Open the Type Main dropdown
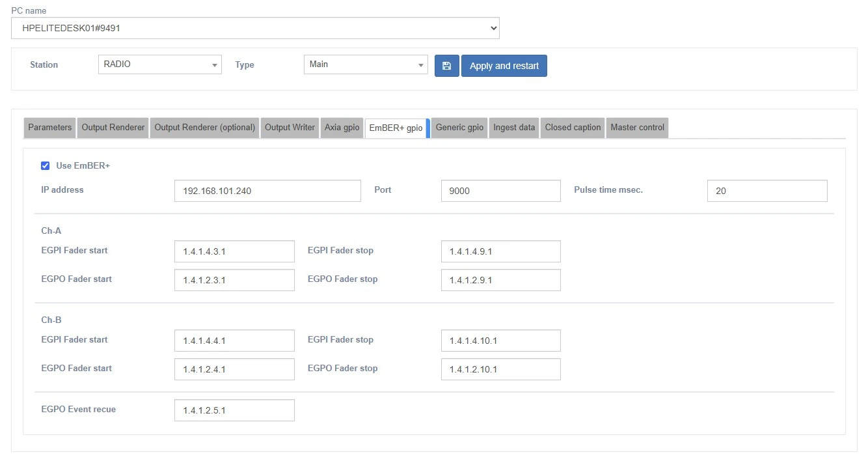The height and width of the screenshot is (463, 868). [x=365, y=64]
